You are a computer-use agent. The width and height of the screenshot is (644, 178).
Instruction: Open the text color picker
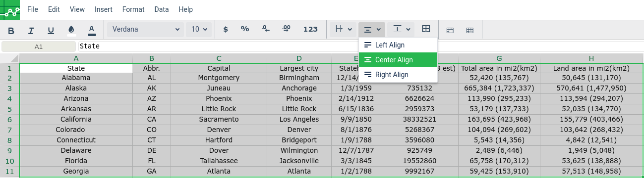coord(91,30)
